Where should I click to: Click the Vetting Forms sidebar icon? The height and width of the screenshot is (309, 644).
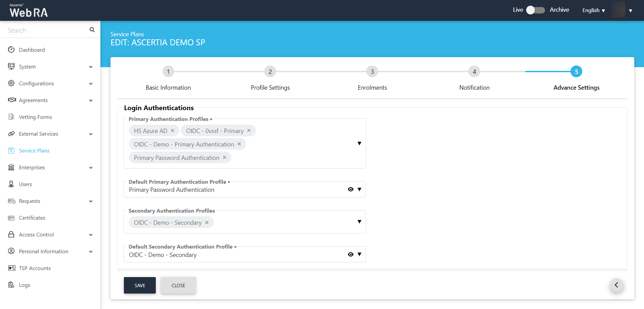pos(11,117)
